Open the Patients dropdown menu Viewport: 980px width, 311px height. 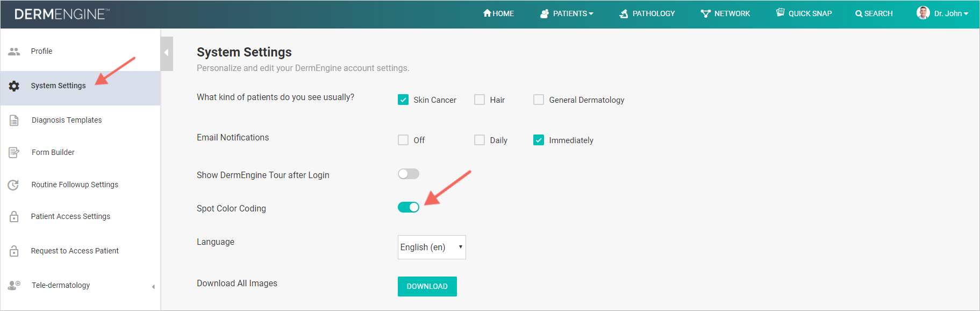(567, 13)
